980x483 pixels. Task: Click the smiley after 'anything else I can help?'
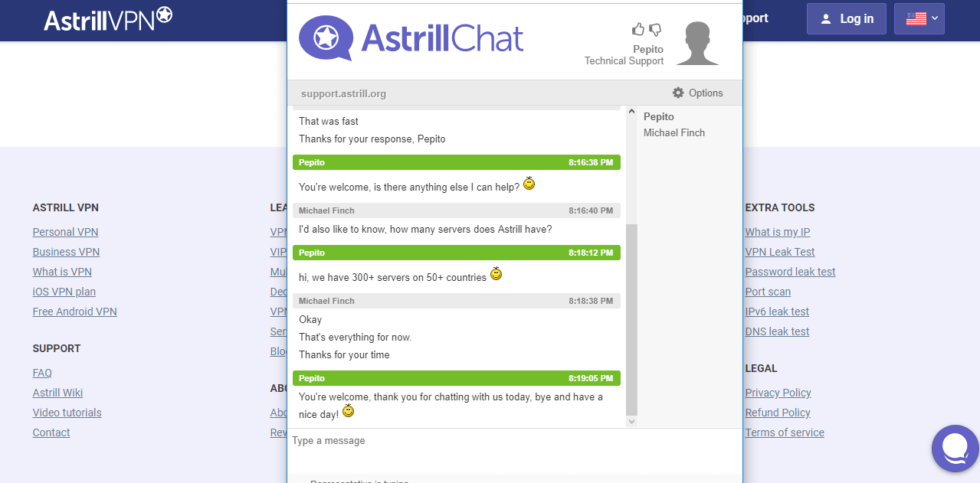pos(529,184)
